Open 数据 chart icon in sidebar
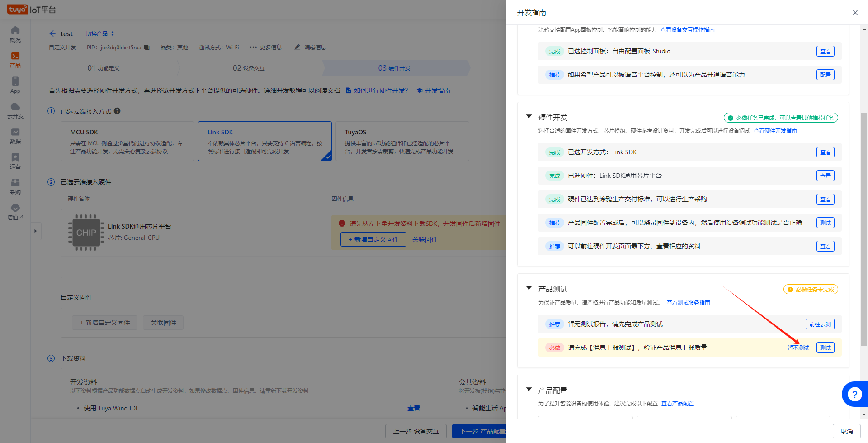This screenshot has width=868, height=443. coord(15,136)
